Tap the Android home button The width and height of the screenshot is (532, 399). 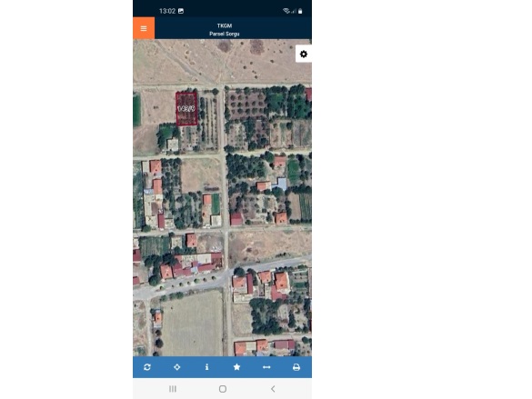223,389
